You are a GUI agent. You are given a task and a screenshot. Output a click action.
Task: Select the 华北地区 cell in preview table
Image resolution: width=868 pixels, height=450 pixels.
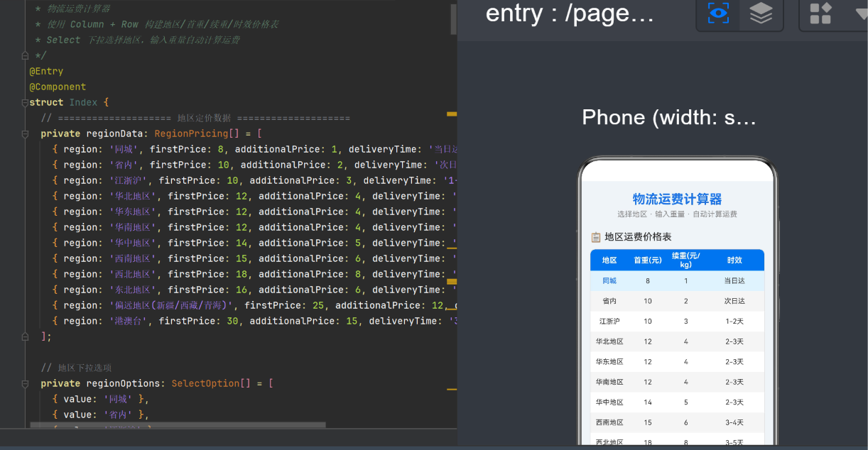pos(609,341)
